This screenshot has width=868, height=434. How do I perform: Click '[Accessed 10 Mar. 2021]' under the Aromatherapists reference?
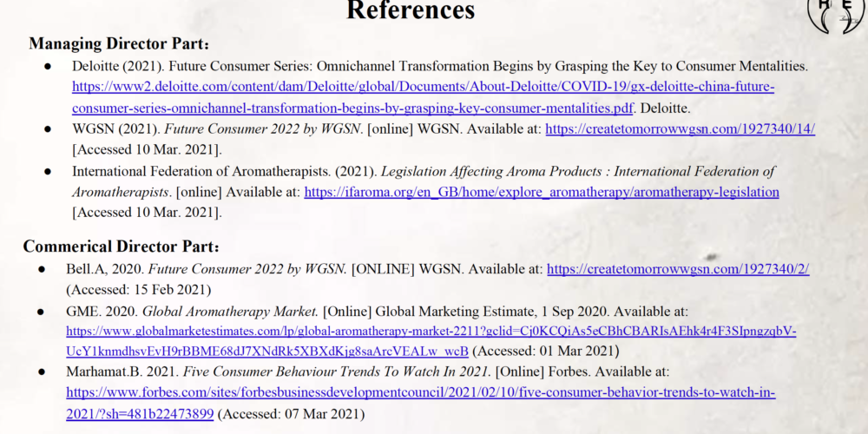(147, 213)
